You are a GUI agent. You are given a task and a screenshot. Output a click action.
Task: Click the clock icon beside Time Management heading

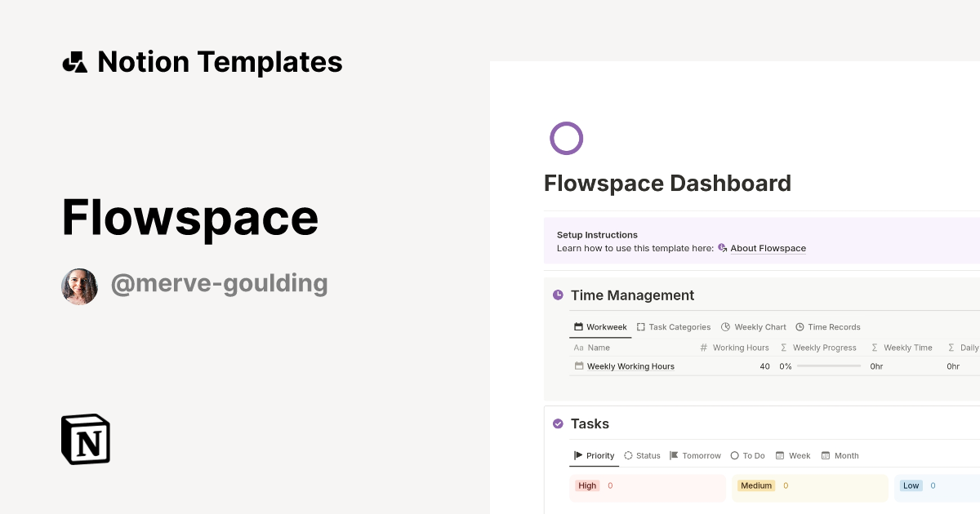[x=558, y=295]
